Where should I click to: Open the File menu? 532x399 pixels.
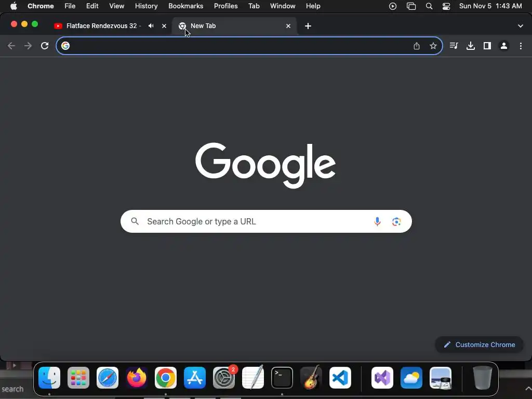[70, 6]
